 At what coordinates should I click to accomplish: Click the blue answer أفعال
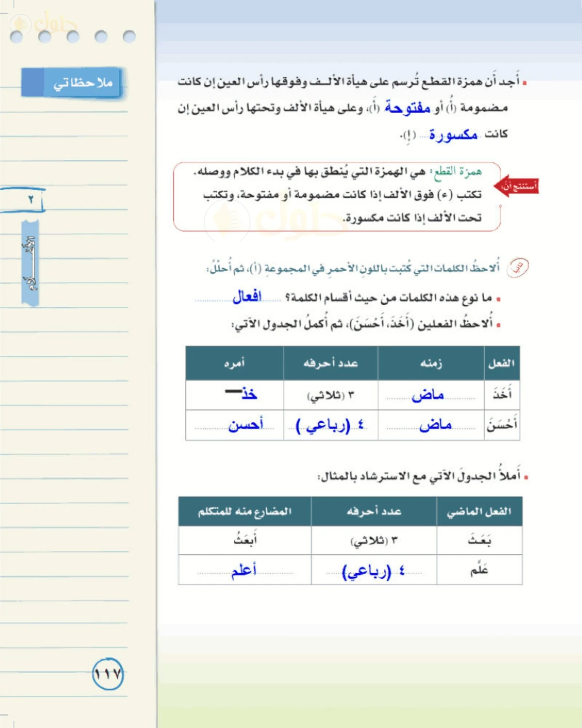(247, 297)
